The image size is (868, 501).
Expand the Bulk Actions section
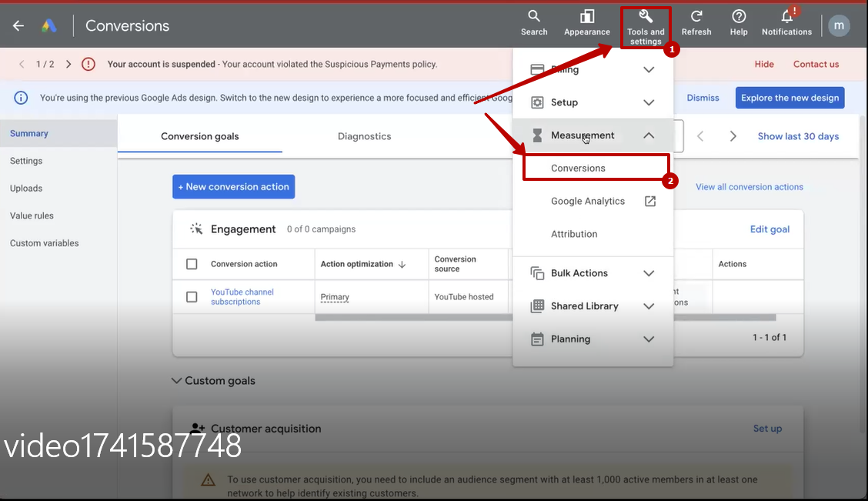[x=649, y=273]
